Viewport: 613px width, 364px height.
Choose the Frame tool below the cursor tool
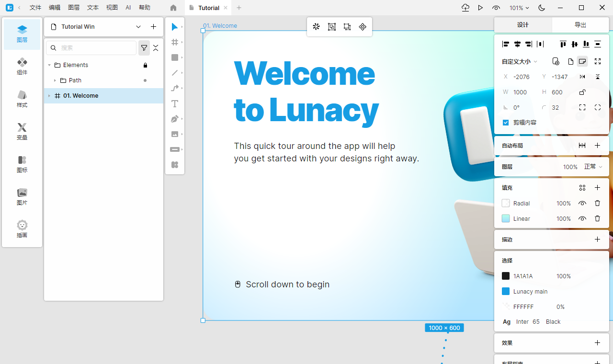coord(174,42)
